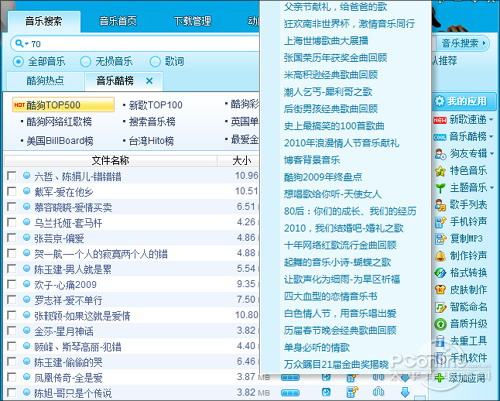This screenshot has height=401, width=500.
Task: Tick the checkbox for 张靓颖-如果这就是爱情
Action: coord(12,315)
